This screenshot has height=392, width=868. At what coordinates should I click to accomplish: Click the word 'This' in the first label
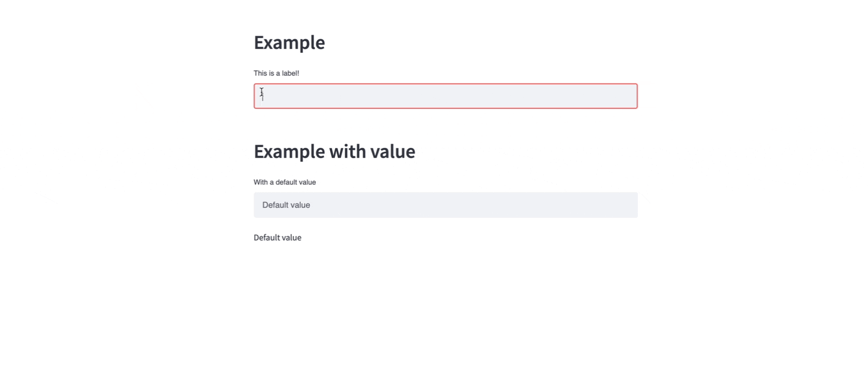pyautogui.click(x=260, y=73)
